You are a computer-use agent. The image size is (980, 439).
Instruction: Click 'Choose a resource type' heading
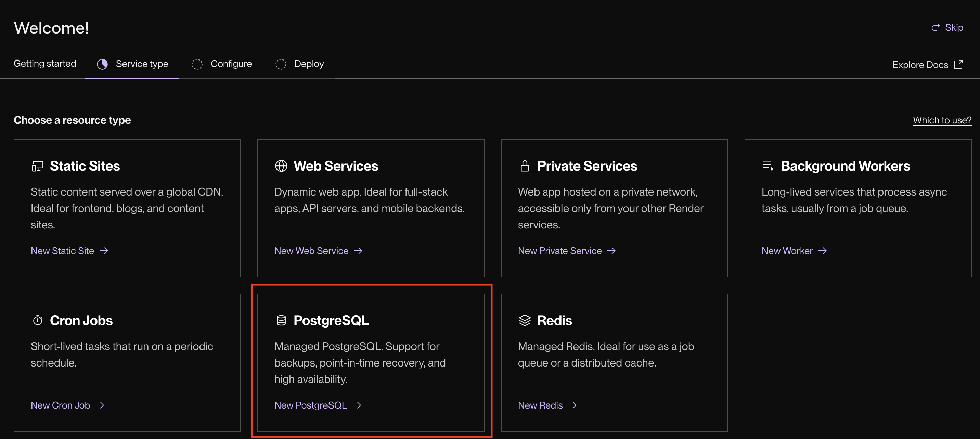(72, 120)
